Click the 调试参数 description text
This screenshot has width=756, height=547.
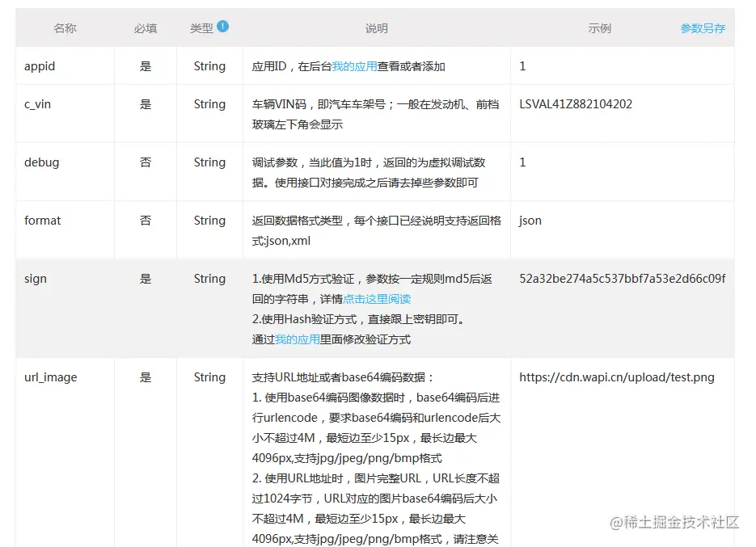click(x=369, y=173)
